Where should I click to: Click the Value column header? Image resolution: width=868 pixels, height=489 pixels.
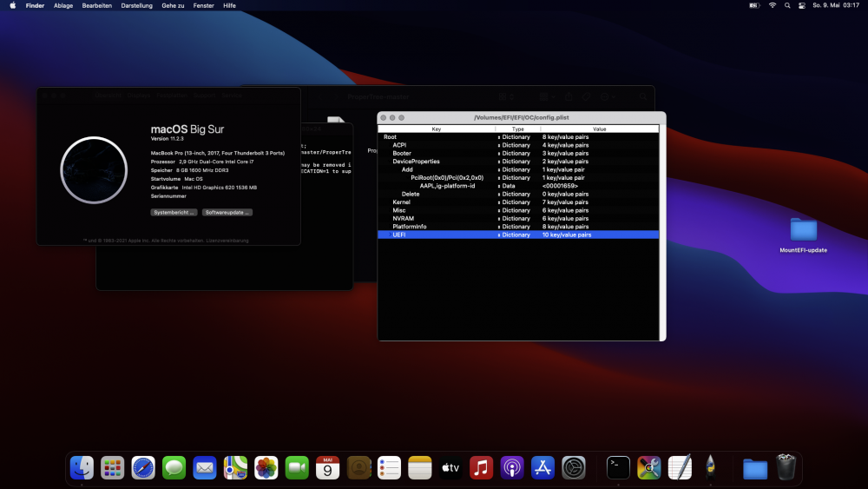tap(600, 129)
